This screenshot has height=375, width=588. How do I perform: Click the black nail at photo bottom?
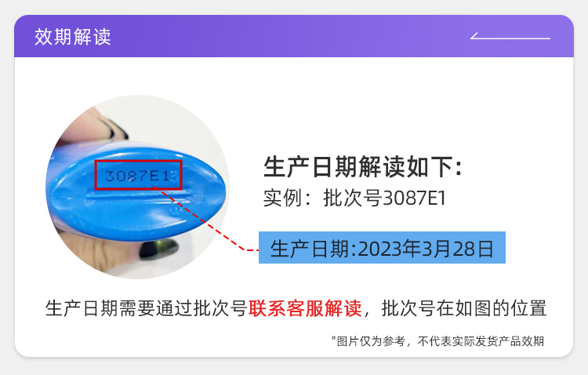[158, 249]
